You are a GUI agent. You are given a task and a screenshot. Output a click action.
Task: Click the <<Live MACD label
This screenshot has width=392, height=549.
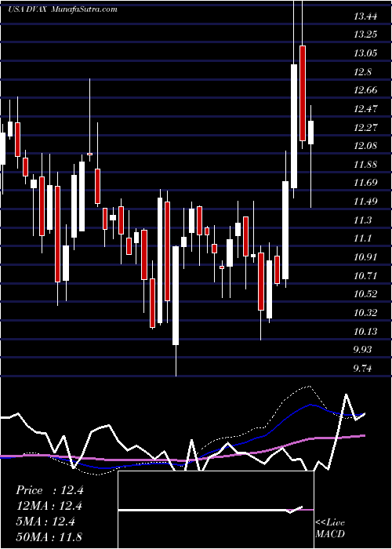click(330, 529)
